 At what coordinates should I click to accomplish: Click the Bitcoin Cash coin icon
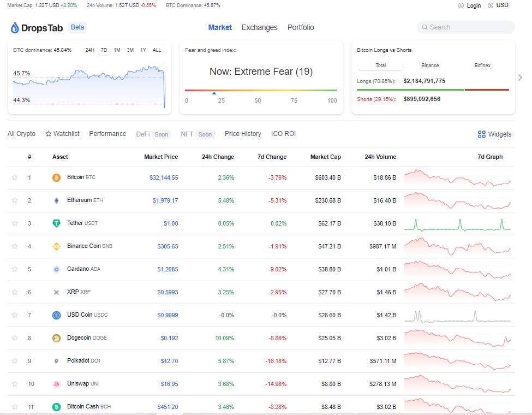(x=56, y=406)
